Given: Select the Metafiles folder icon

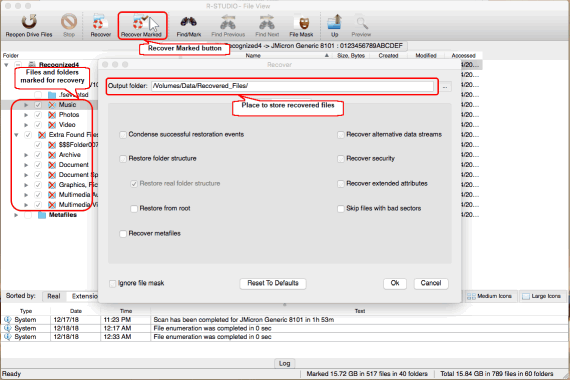Looking at the screenshot, I should (x=42, y=215).
